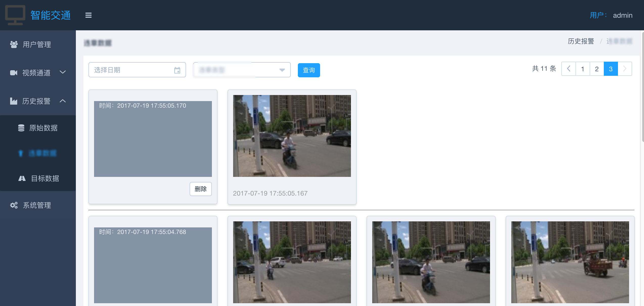Click the 视频通道 camera icon

tap(14, 73)
